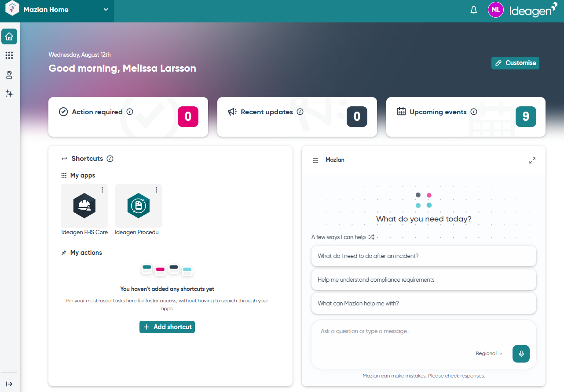Screen dimensions: 564x392
Task: Expand the Mazlan Home dropdown chevron
Action: point(106,10)
